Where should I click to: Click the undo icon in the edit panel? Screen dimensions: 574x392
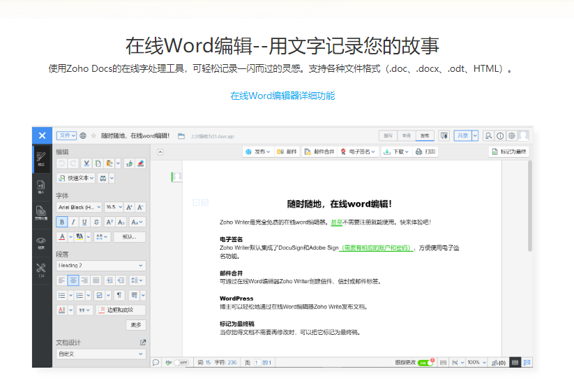[x=61, y=163]
